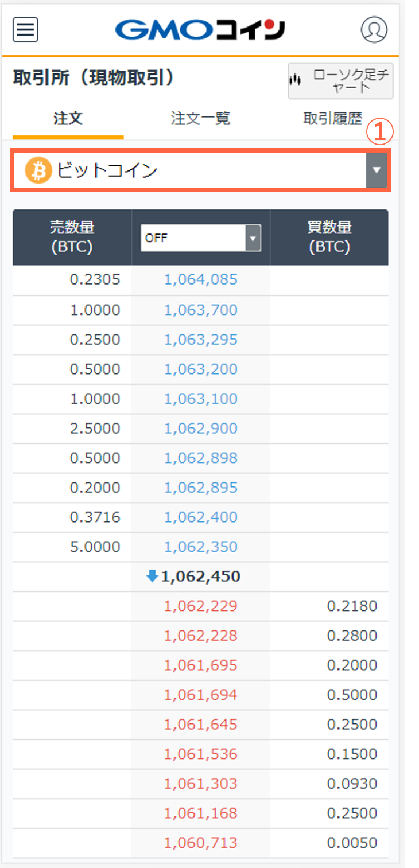Viewport: 419px width, 868px height.
Task: Open the user account profile icon
Action: coord(374,29)
